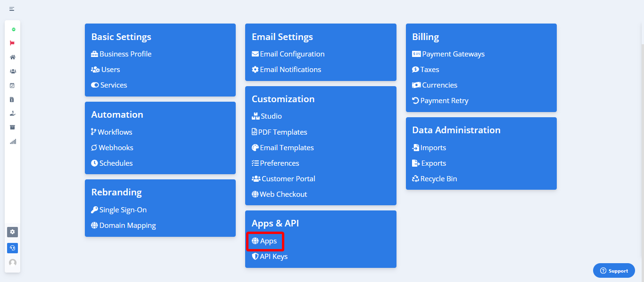This screenshot has height=282, width=644.
Task: Open the red flag sidebar icon
Action: (x=13, y=43)
